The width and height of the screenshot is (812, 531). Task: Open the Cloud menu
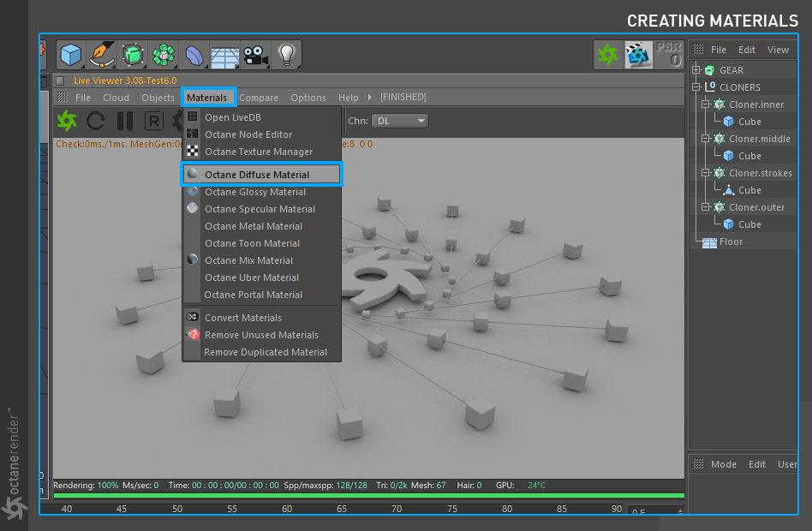click(x=116, y=98)
